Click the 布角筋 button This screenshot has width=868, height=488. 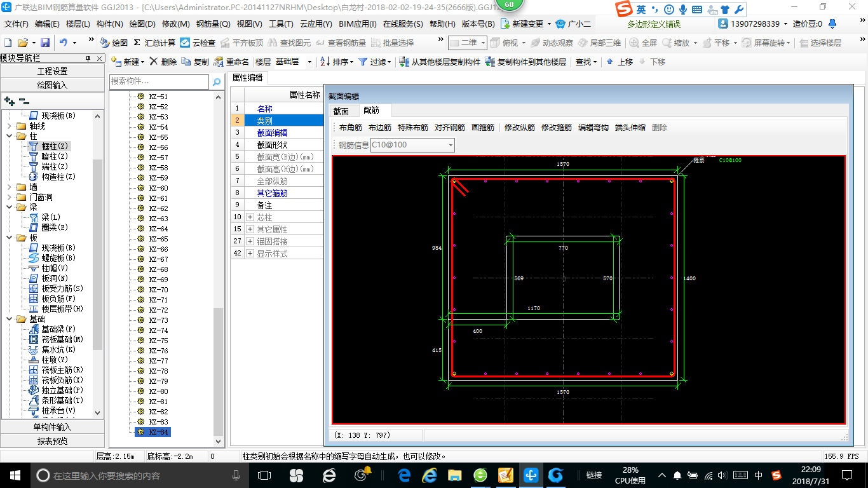351,128
